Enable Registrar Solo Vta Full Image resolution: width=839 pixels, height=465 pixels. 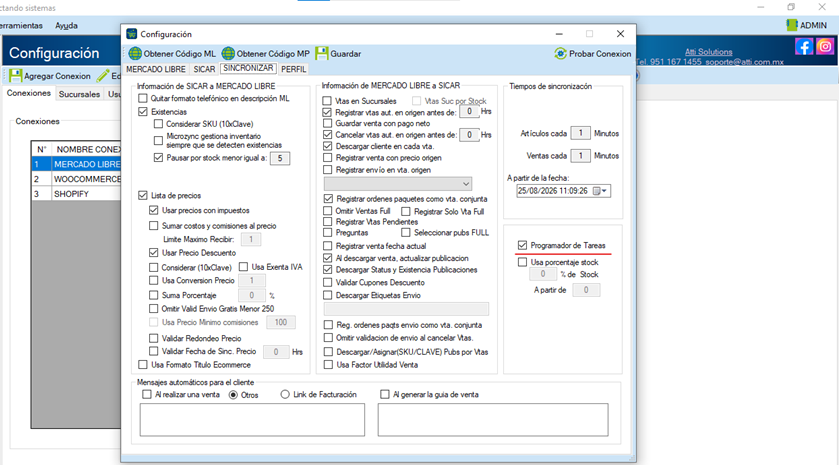(x=406, y=211)
